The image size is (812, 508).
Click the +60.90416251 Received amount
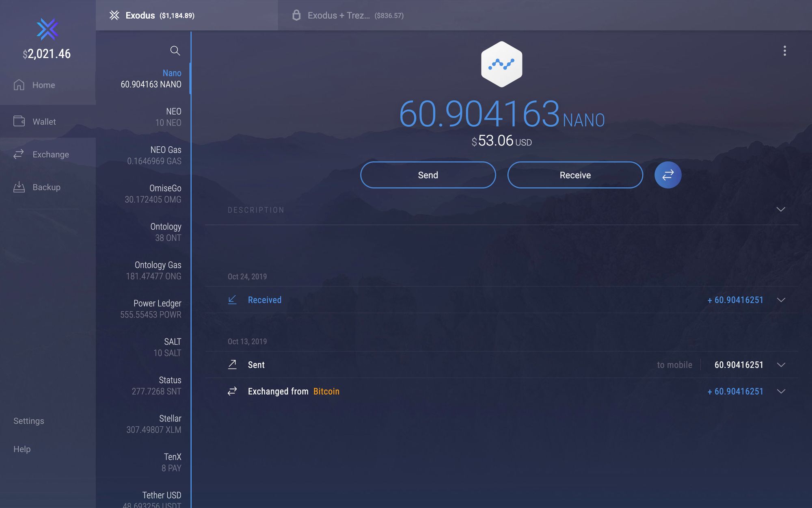(x=735, y=300)
